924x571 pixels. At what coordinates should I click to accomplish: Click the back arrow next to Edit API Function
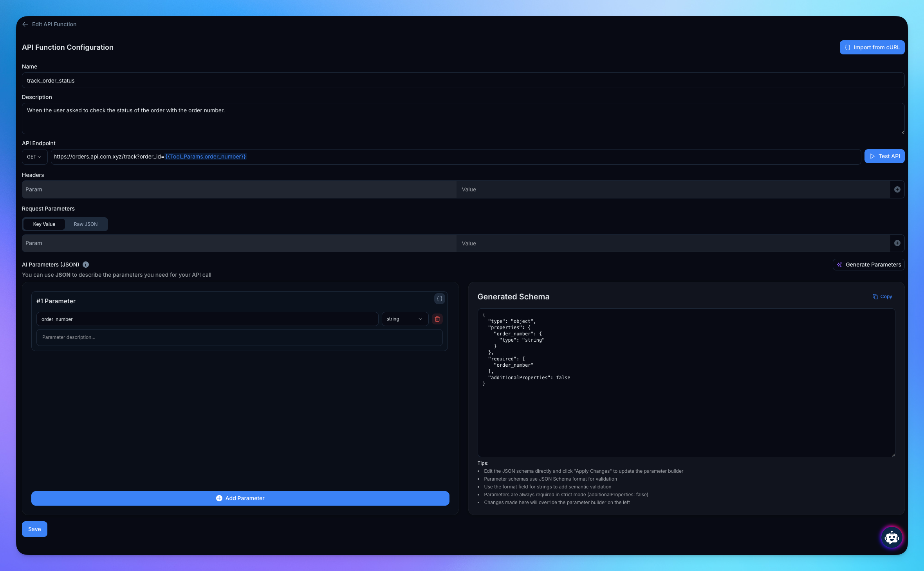pos(25,24)
